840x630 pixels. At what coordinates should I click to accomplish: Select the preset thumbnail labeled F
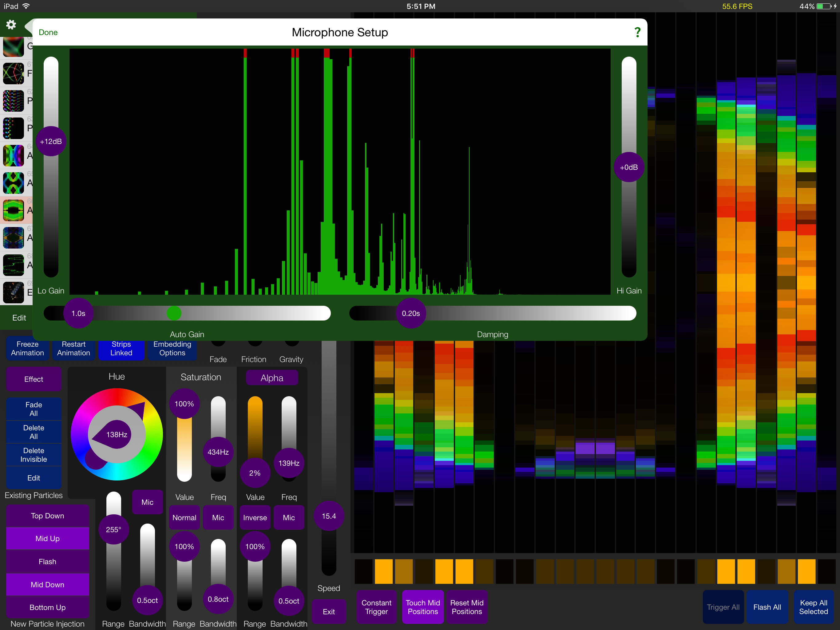pyautogui.click(x=14, y=73)
